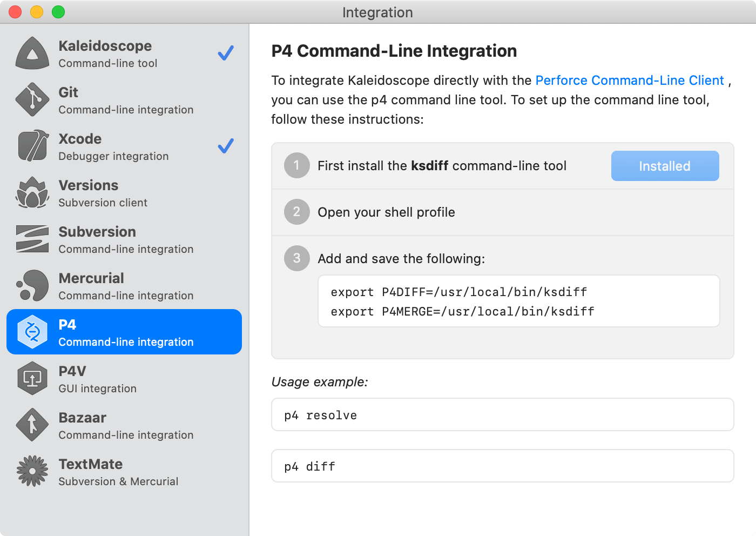Select the Git diamond icon
This screenshot has width=756, height=536.
[x=32, y=100]
